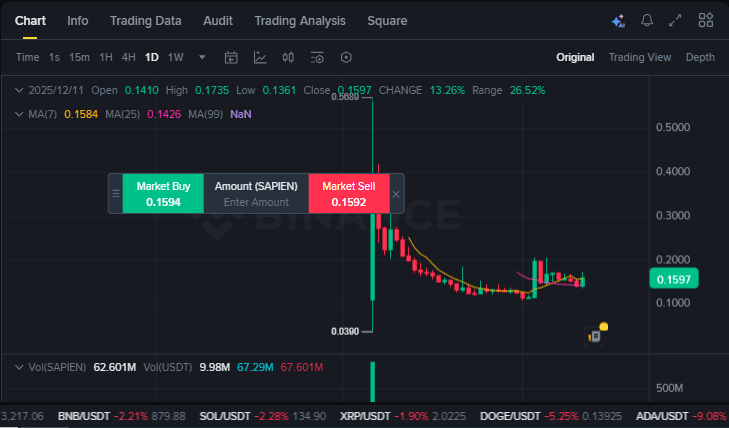The width and height of the screenshot is (729, 428).
Task: Click the 62.601M volume value
Action: click(x=115, y=368)
